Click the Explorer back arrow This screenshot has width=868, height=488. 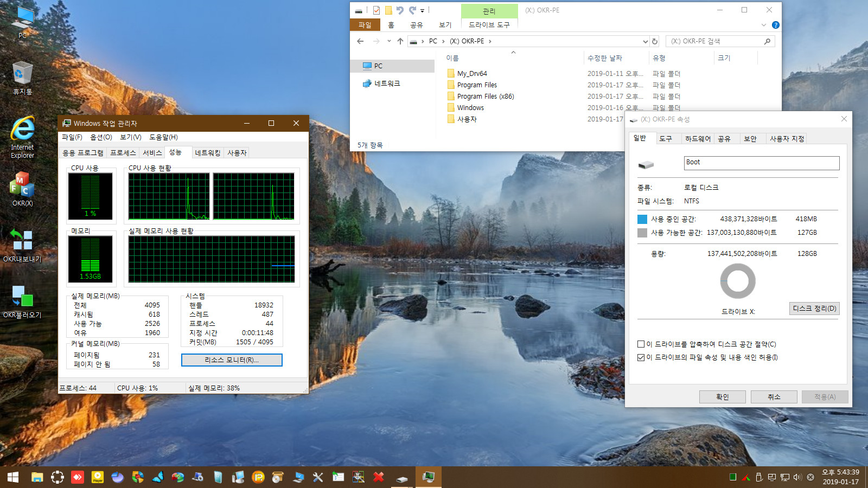pos(360,41)
